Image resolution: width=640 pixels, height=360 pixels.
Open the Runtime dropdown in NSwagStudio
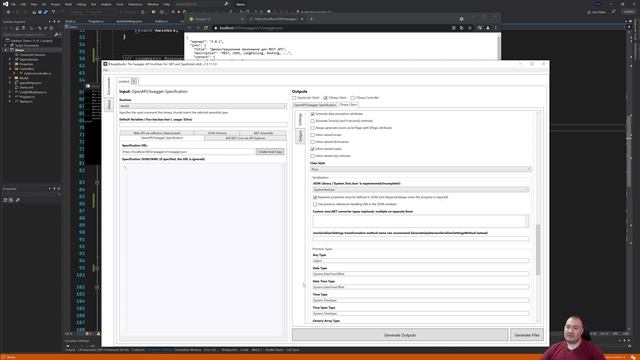click(203, 106)
